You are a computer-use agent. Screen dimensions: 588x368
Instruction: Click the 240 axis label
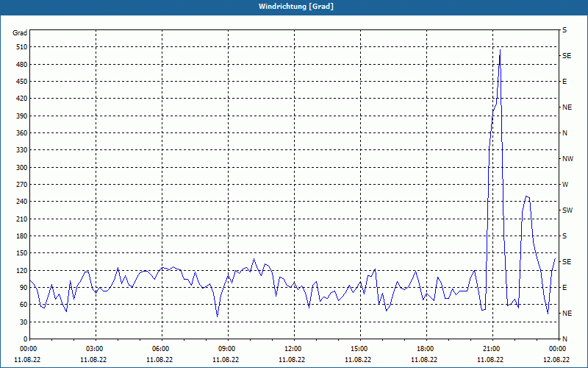pos(22,202)
